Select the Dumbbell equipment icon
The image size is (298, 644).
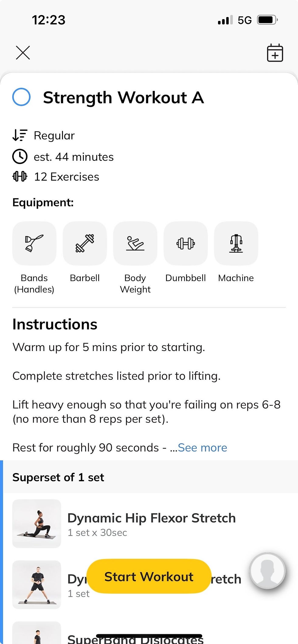[x=185, y=243]
